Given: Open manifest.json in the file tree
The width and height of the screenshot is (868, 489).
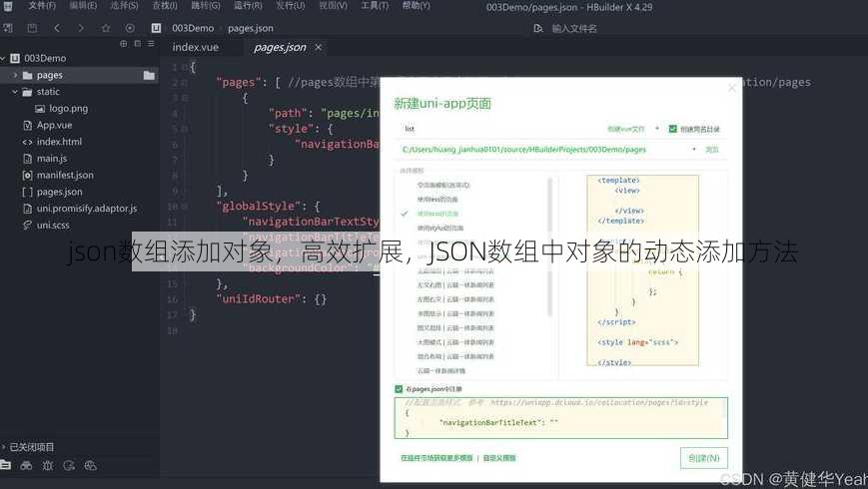Looking at the screenshot, I should 65,175.
